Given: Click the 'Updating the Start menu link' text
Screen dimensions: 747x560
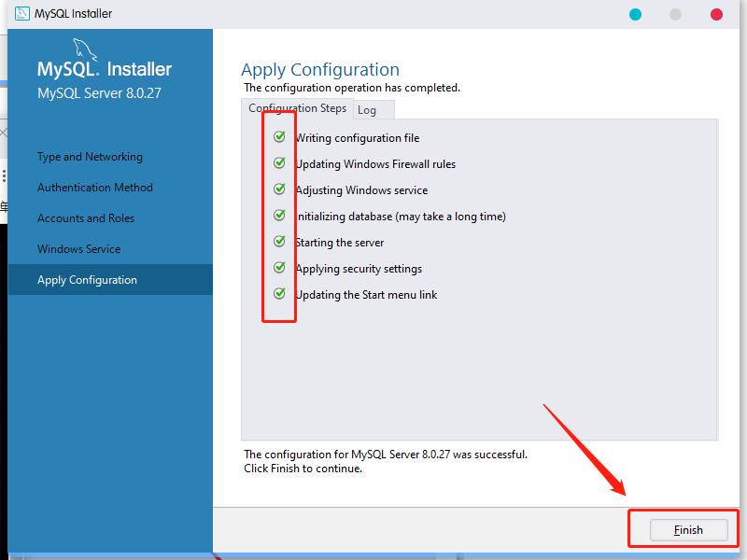Looking at the screenshot, I should click(x=366, y=295).
